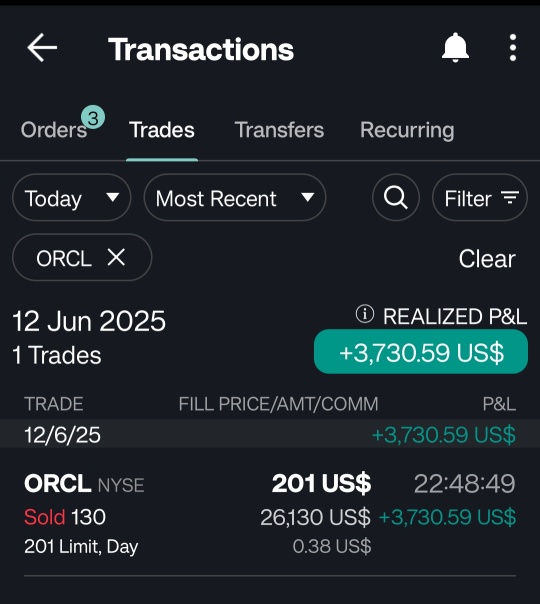540x604 pixels.
Task: Click the 201 US$ fill price
Action: pyautogui.click(x=321, y=483)
